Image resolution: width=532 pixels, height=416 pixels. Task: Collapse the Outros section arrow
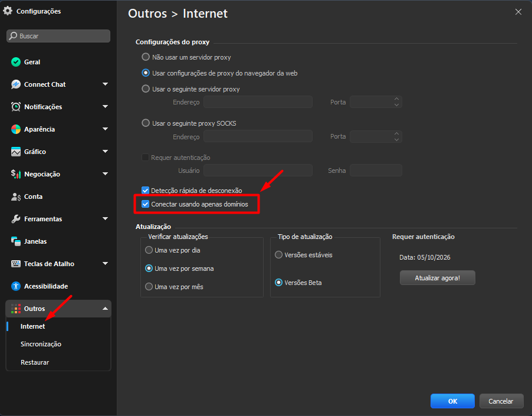105,309
